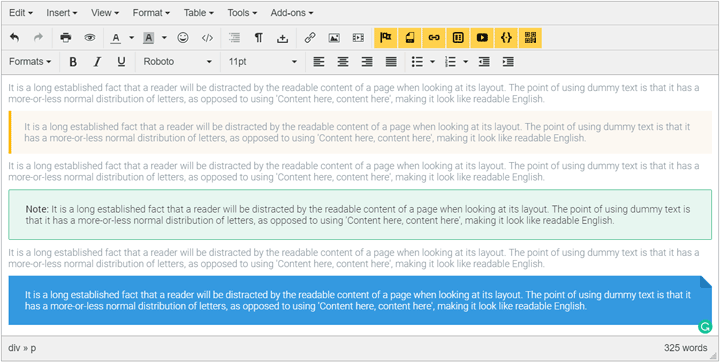
Task: Open the Tools menu
Action: click(242, 13)
